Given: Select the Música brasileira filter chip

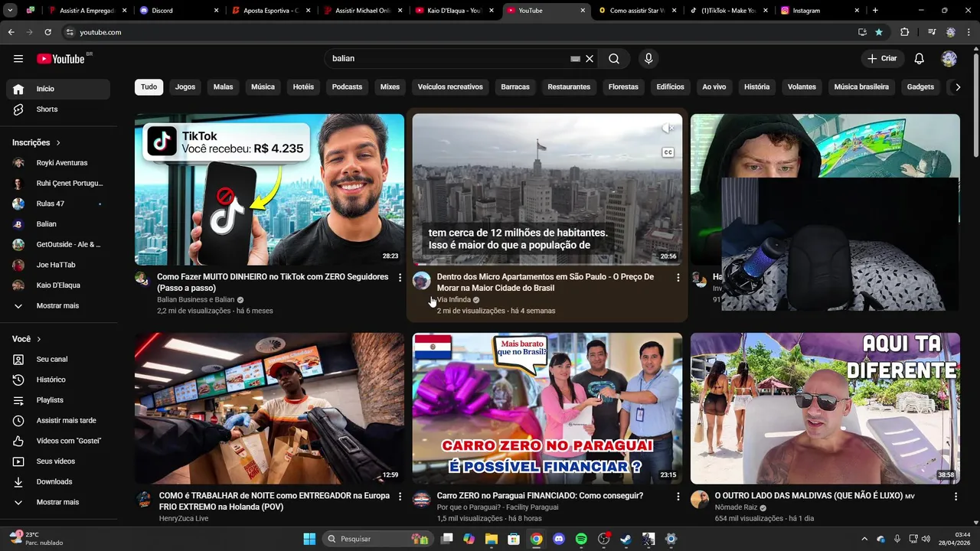Looking at the screenshot, I should pos(861,87).
